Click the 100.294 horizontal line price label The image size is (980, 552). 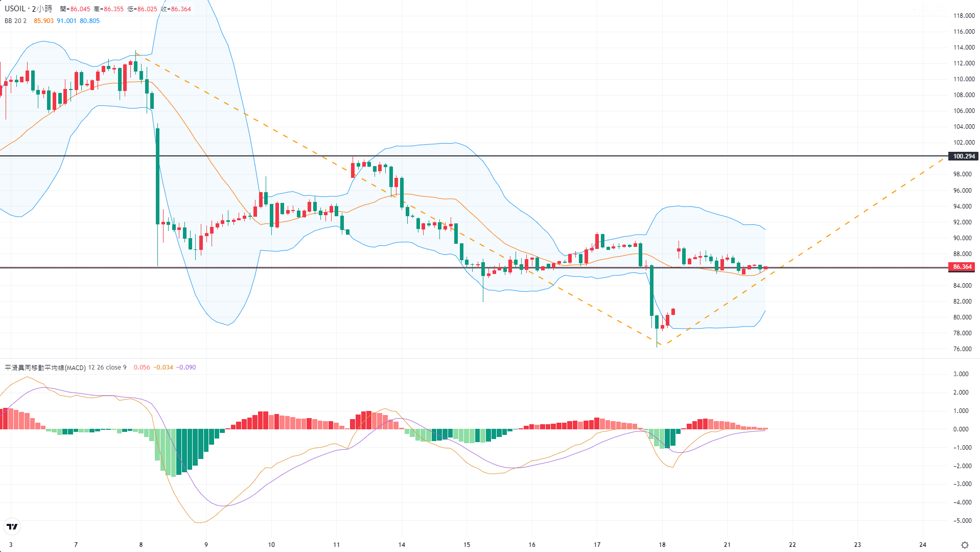(964, 156)
